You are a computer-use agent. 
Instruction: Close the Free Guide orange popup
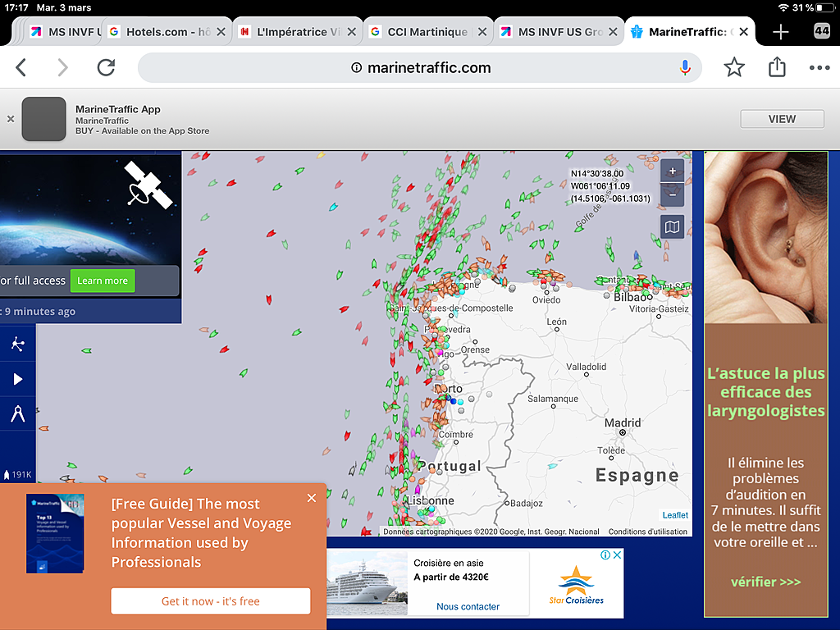(312, 498)
